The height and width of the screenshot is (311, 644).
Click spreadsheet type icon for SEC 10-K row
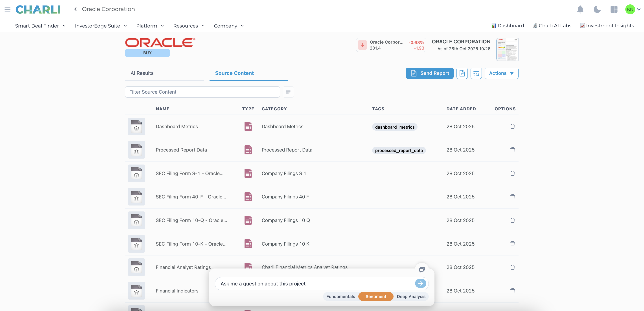(248, 244)
